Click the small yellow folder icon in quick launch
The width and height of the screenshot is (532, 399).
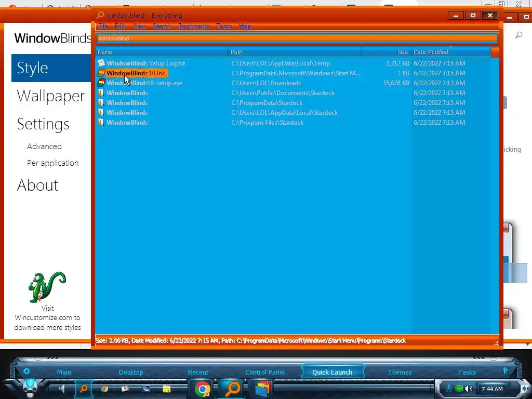[x=167, y=389]
